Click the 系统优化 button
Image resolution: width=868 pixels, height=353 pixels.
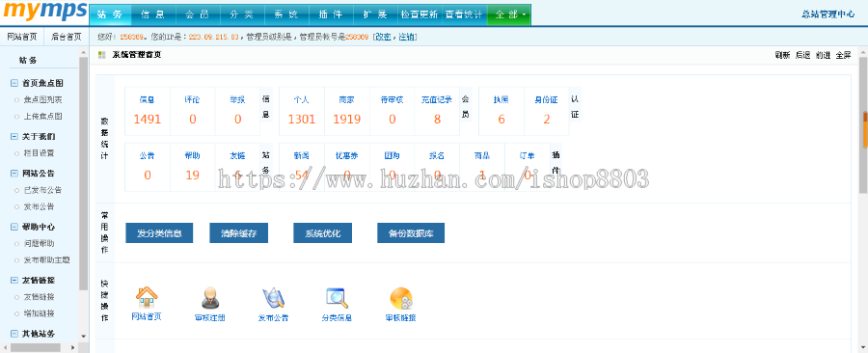(323, 233)
